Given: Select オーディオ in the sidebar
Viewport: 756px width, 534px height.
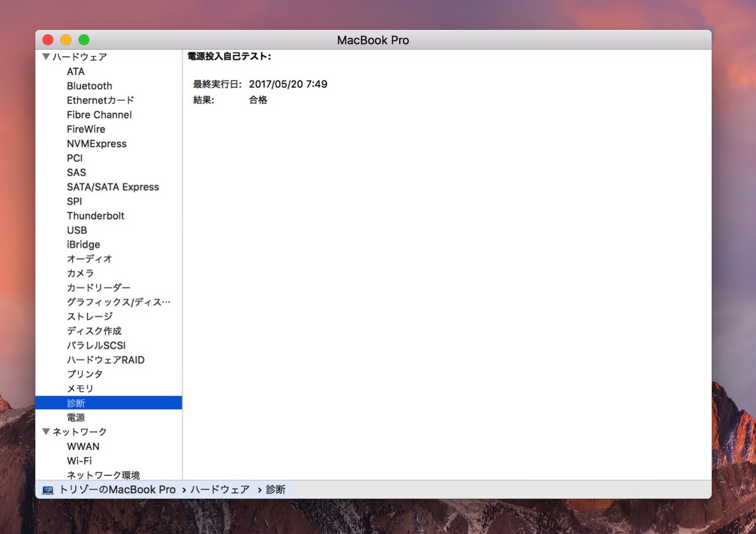Looking at the screenshot, I should 89,259.
